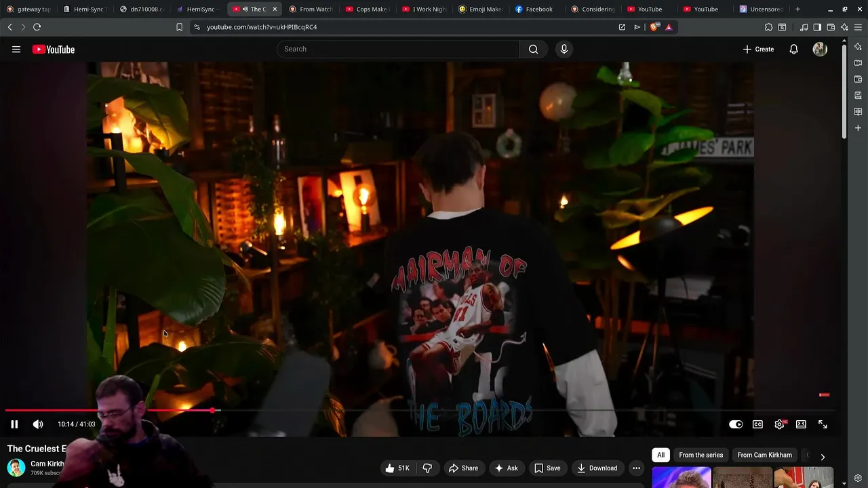Bookmark this page icon
Viewport: 868px width, 488px height.
[179, 27]
